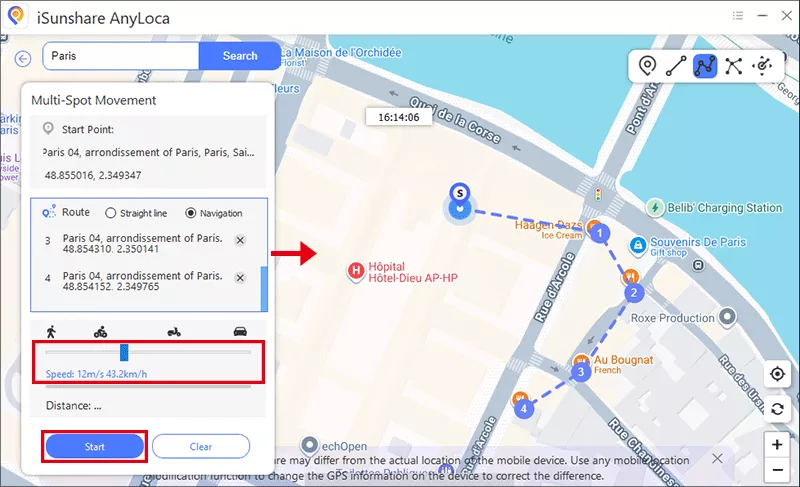Click the speed slider handle
800x487 pixels.
pyautogui.click(x=124, y=352)
